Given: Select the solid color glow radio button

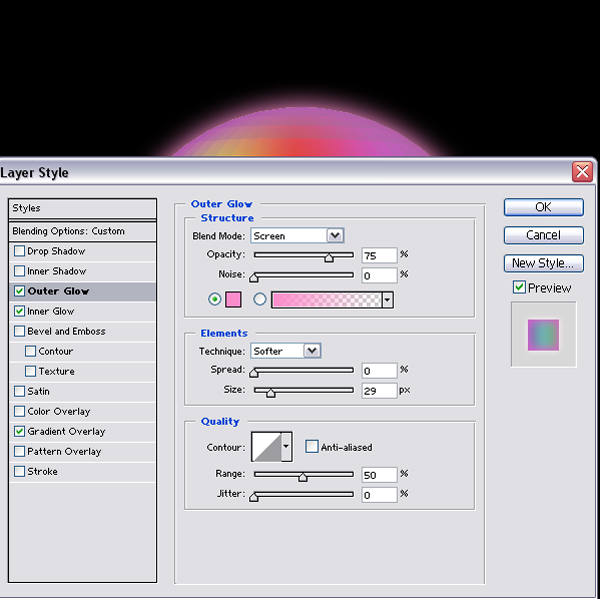Looking at the screenshot, I should coord(215,299).
